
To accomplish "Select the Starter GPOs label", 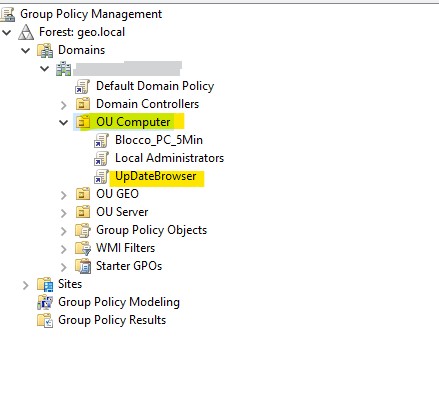I will (129, 266).
